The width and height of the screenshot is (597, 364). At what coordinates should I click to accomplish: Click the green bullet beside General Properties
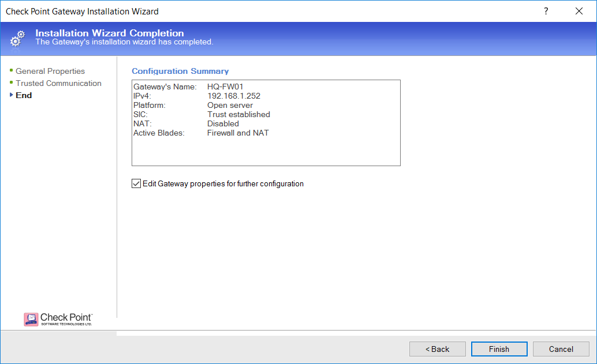click(12, 70)
